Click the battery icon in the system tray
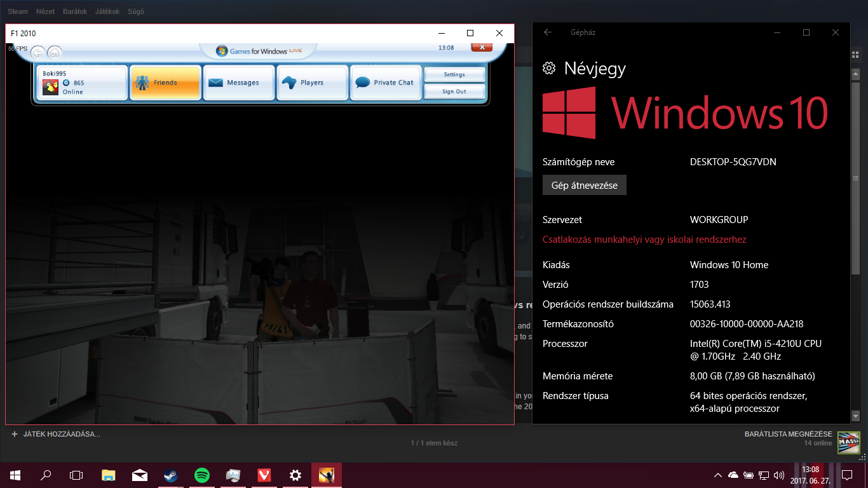The width and height of the screenshot is (868, 488). point(749,475)
